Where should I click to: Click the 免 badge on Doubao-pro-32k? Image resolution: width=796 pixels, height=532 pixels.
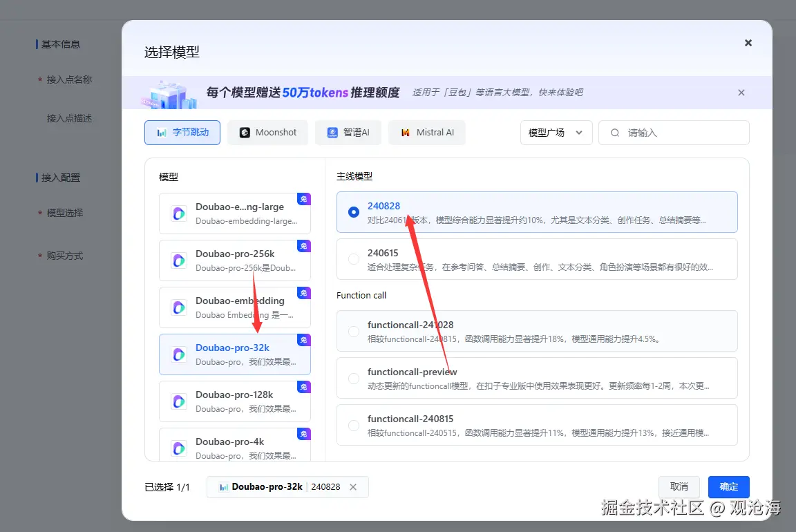[303, 340]
